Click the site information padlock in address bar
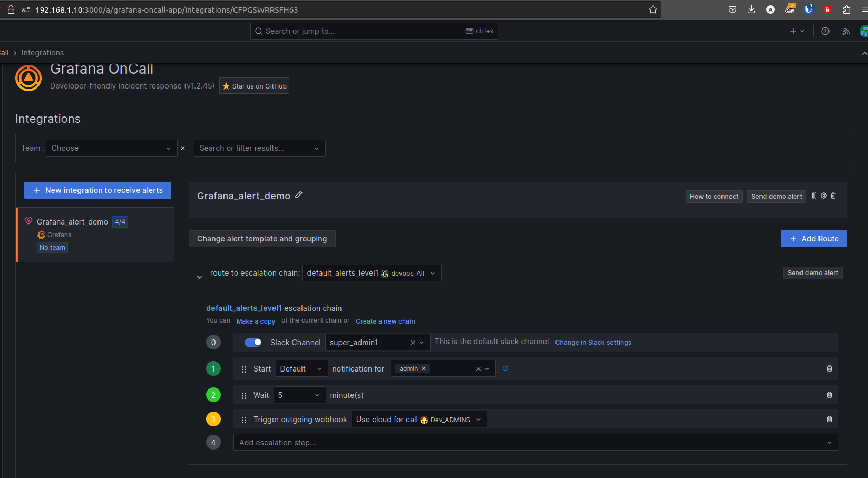 click(x=11, y=9)
